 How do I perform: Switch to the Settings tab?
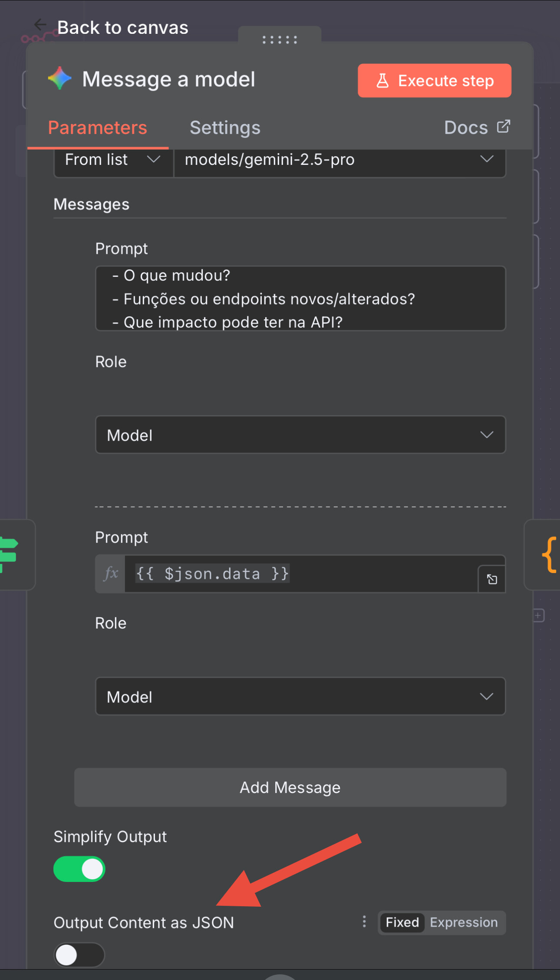(225, 128)
